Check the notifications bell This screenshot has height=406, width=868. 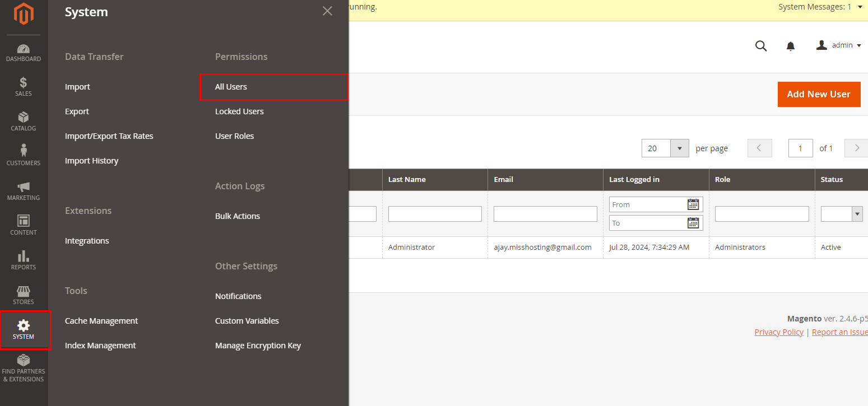point(790,45)
